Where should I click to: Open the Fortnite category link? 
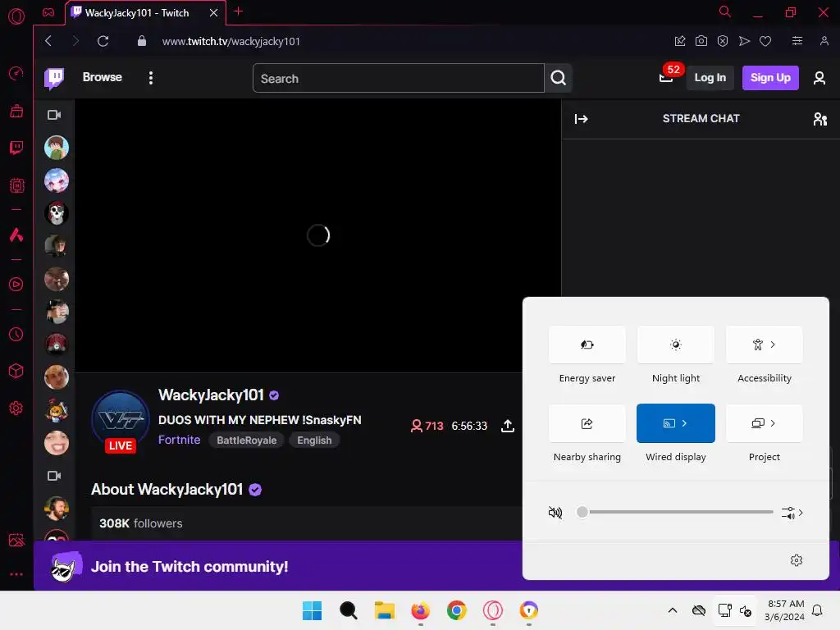click(x=180, y=440)
